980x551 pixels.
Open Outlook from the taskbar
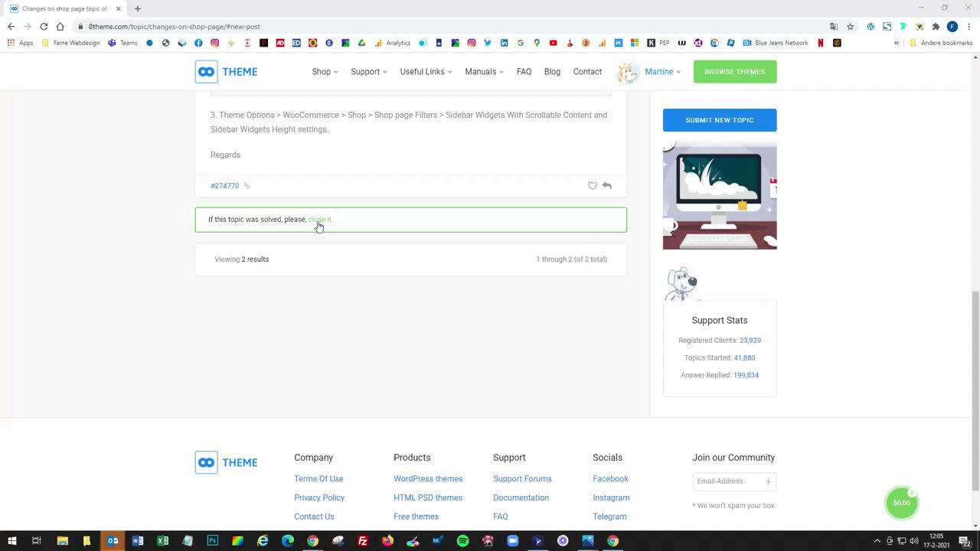[x=113, y=541]
